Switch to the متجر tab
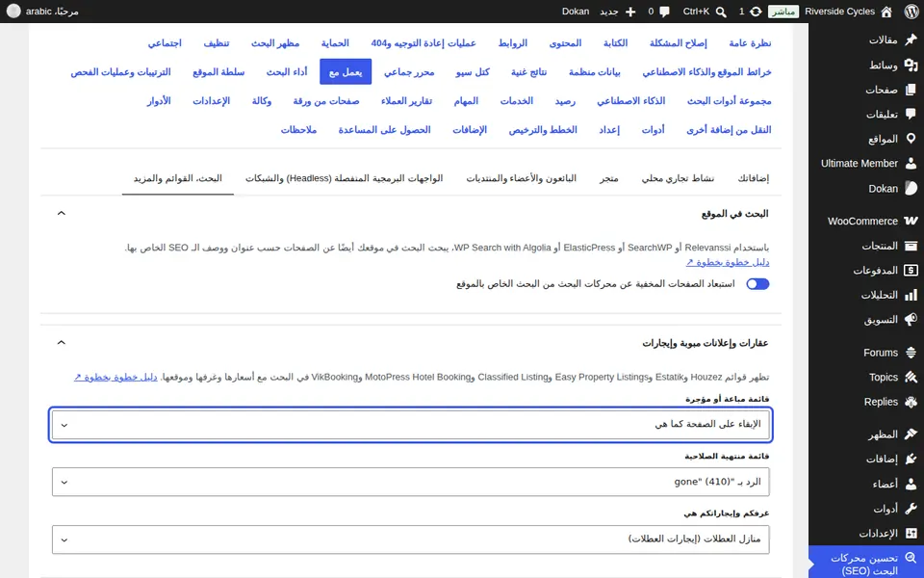 click(608, 178)
